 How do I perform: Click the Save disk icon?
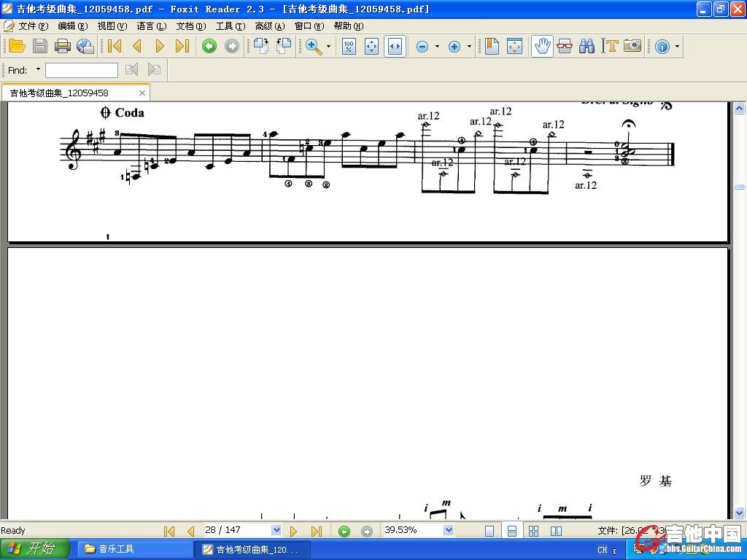40,46
